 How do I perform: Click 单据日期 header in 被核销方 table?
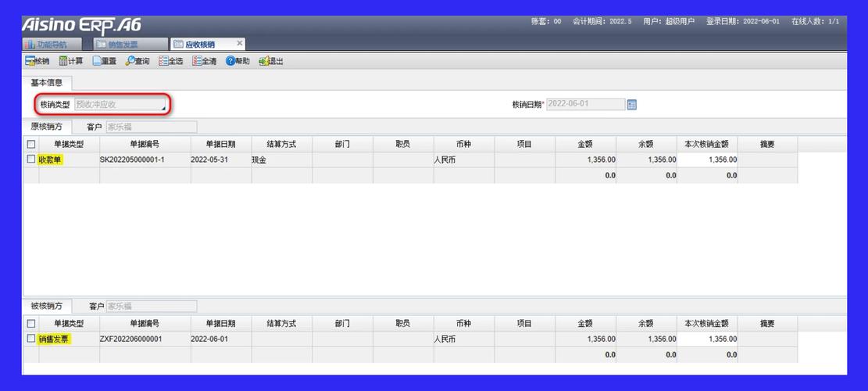click(x=221, y=324)
